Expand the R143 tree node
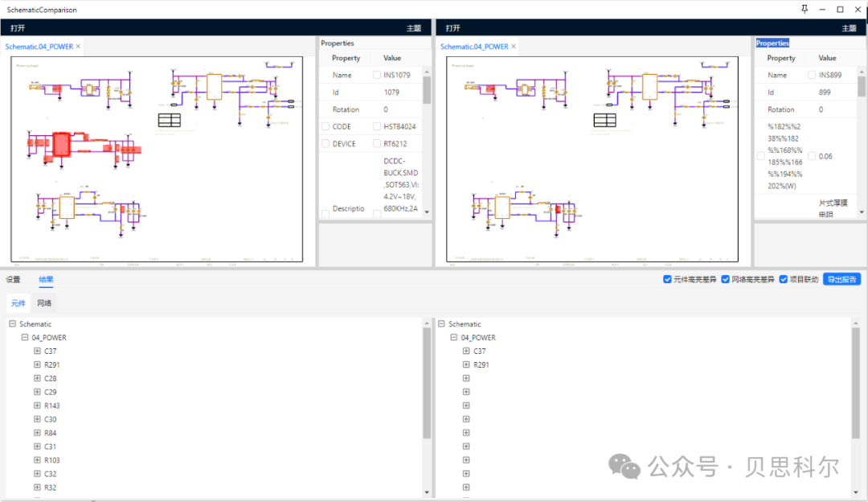 tap(37, 405)
